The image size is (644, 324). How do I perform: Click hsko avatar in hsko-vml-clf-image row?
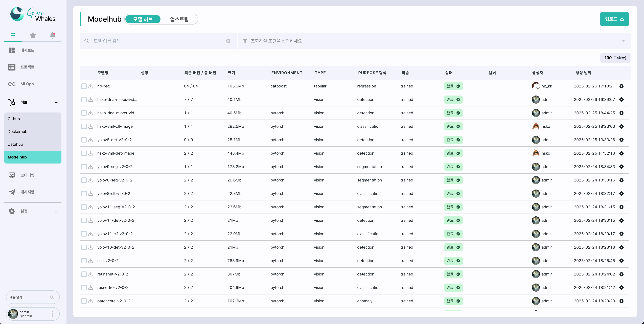click(x=536, y=126)
